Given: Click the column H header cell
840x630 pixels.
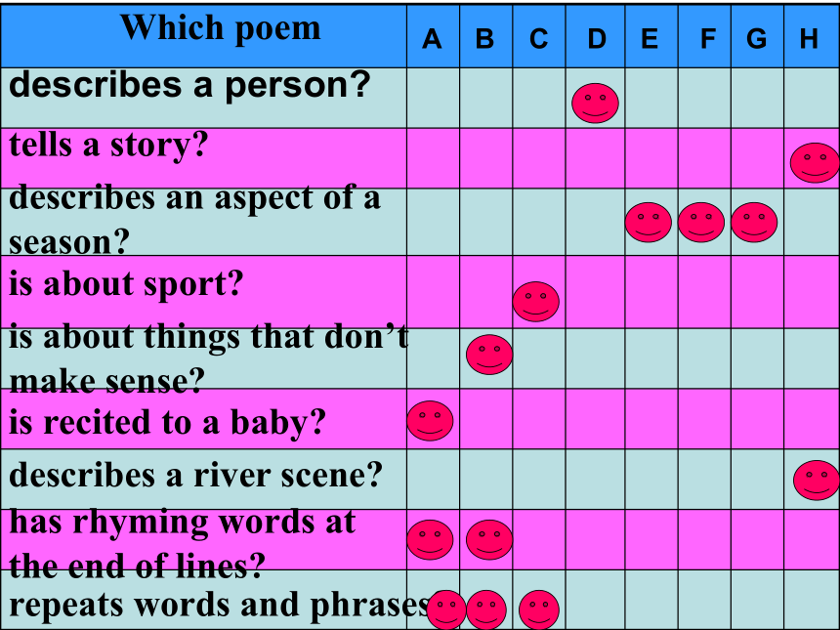Looking at the screenshot, I should [x=812, y=36].
